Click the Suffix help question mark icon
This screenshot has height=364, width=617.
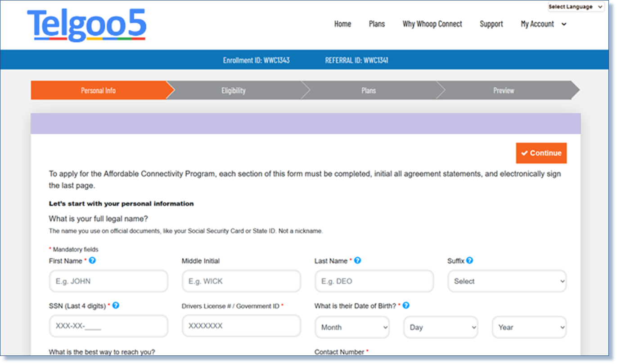click(469, 260)
